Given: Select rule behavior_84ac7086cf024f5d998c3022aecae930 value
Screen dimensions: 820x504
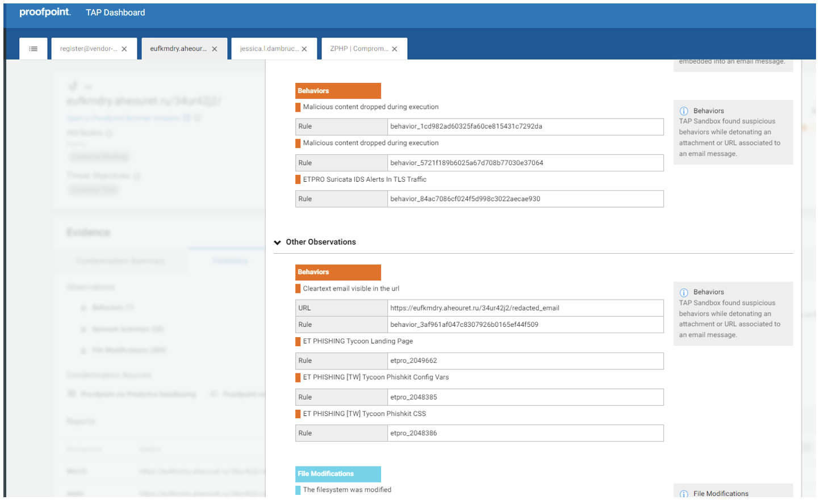Looking at the screenshot, I should tap(465, 199).
